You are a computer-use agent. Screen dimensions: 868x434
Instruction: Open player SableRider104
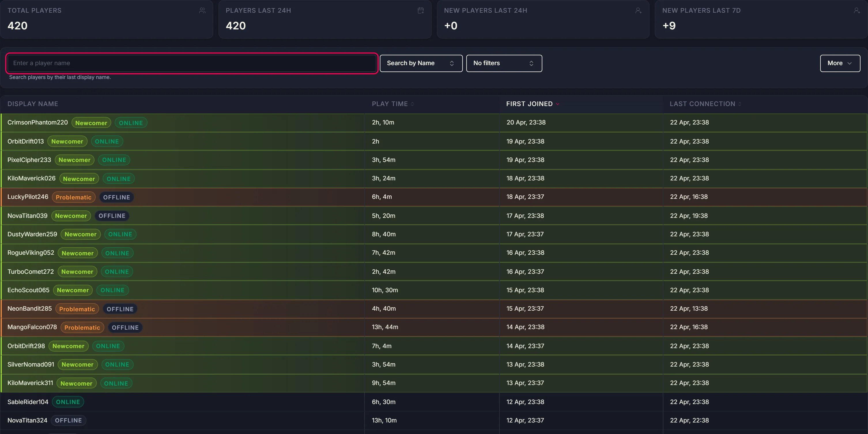(28, 402)
